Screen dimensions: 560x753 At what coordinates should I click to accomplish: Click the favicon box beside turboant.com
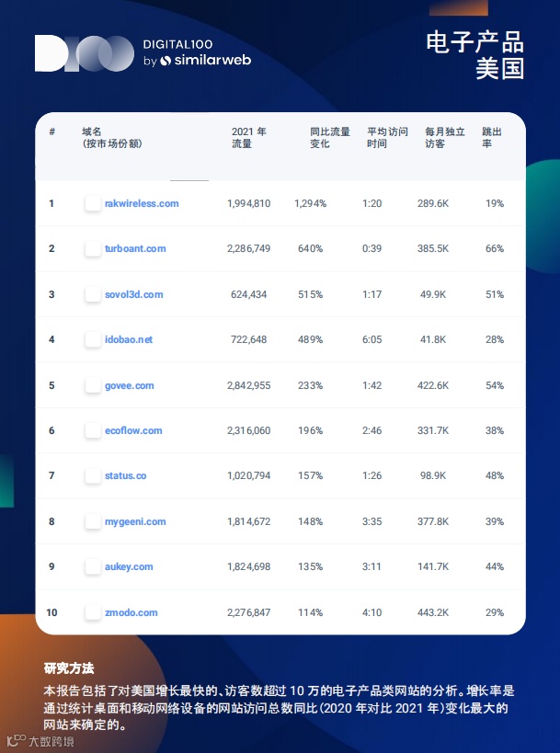93,249
